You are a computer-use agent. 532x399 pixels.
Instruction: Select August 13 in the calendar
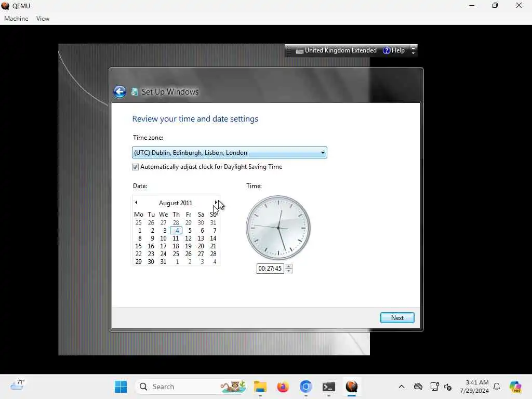tap(201, 238)
